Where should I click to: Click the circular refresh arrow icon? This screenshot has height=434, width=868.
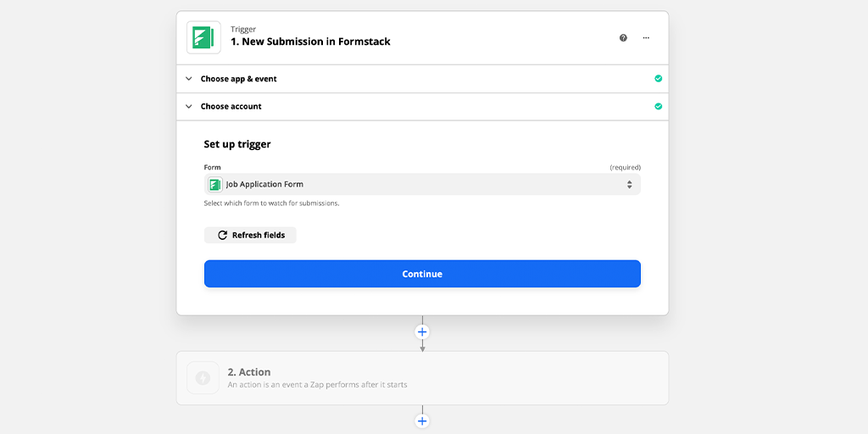223,235
